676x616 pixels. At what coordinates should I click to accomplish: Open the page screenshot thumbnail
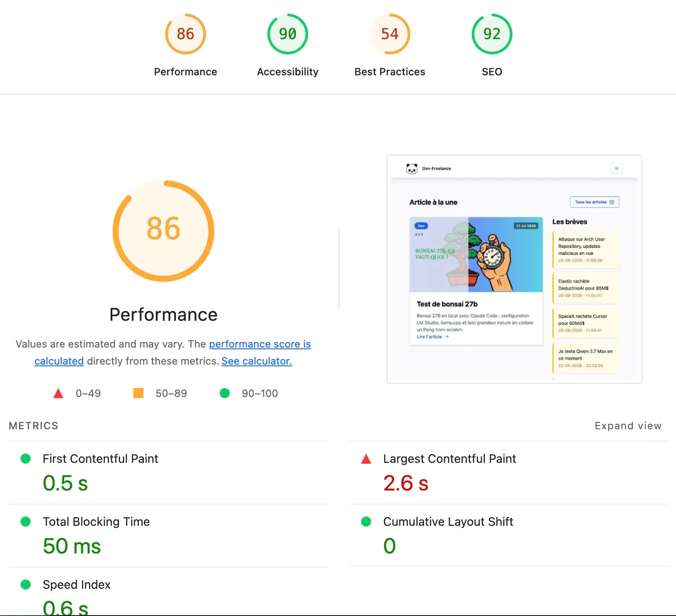pyautogui.click(x=514, y=269)
